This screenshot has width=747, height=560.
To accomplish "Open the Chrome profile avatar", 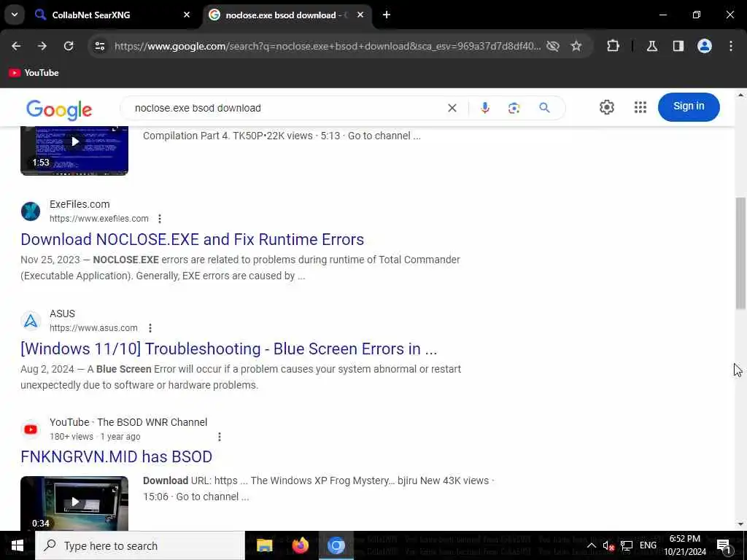I will [705, 46].
